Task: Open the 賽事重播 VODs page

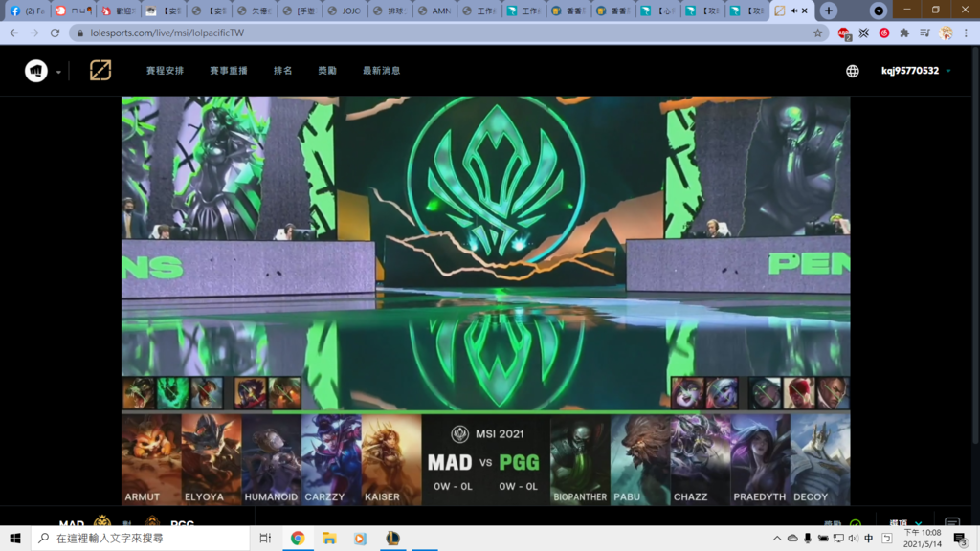Action: pos(229,71)
